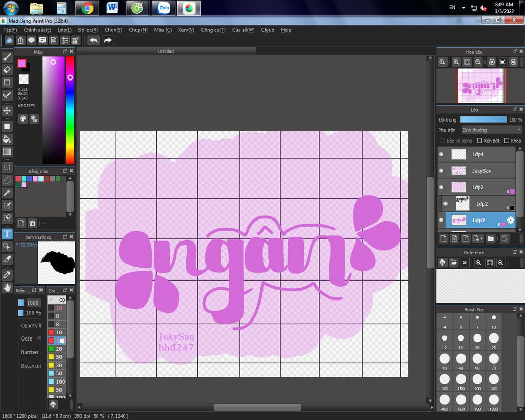Open image file in Reference panel
The image size is (525, 420).
[454, 263]
